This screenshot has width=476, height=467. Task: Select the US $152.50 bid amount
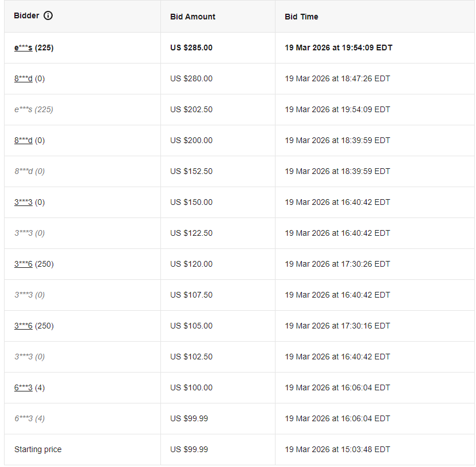tap(191, 171)
